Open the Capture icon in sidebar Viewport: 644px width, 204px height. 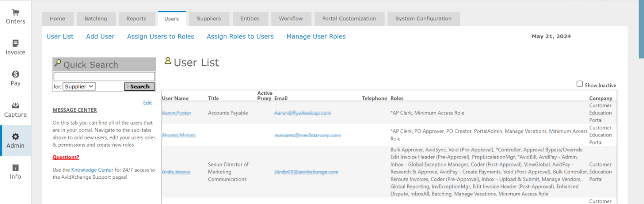click(x=15, y=106)
